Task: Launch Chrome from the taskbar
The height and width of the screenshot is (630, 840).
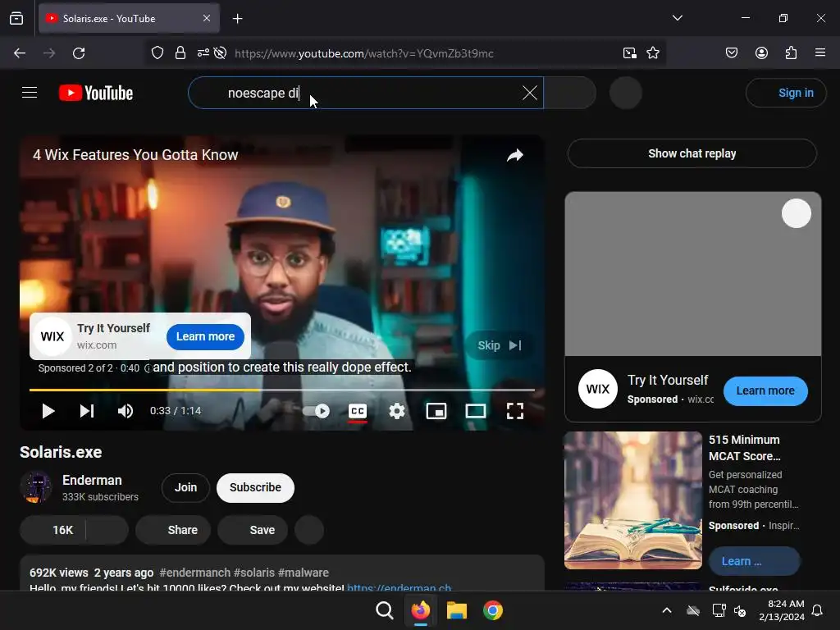Action: point(493,610)
